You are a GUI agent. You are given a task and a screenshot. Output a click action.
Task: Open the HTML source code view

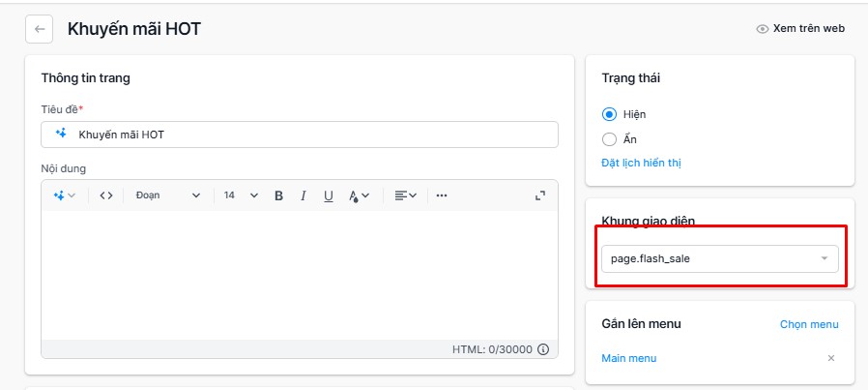[x=106, y=195]
